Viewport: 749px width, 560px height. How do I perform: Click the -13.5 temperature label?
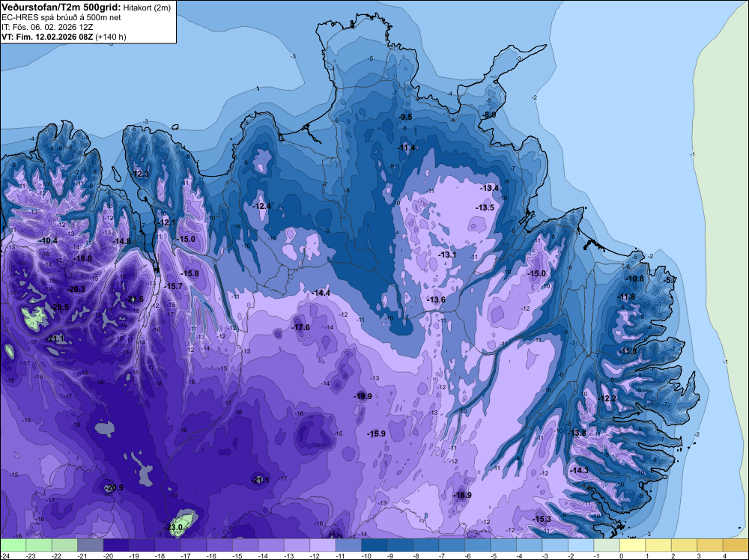point(485,207)
